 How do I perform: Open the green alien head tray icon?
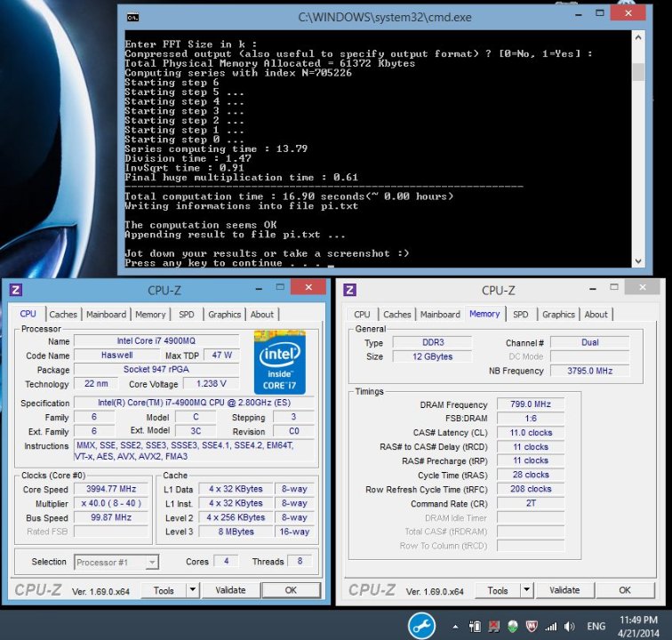tap(513, 627)
